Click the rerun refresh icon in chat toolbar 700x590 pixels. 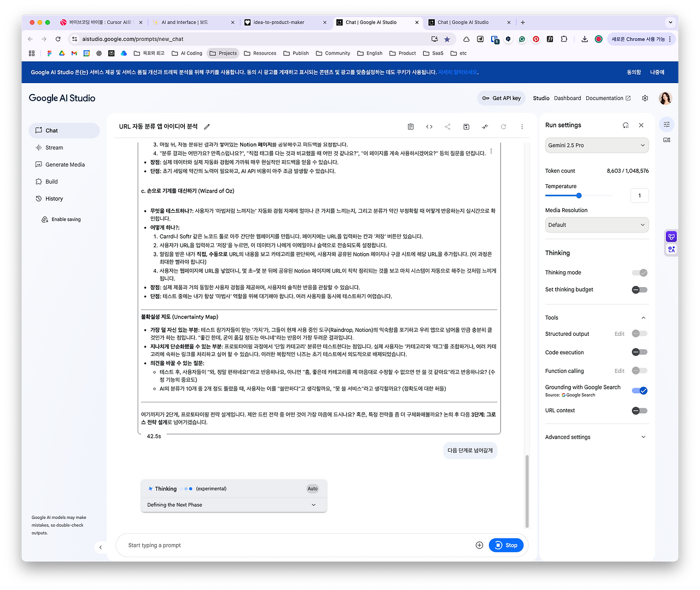click(504, 127)
